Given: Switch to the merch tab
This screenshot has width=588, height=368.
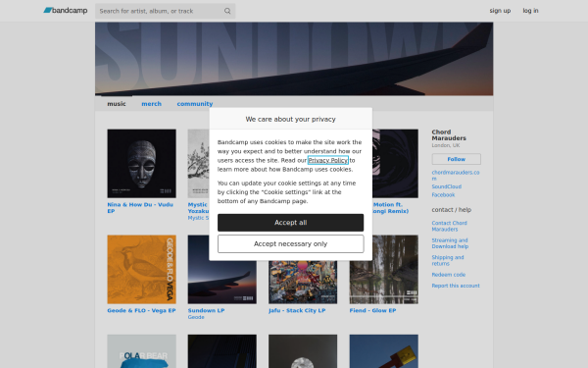Looking at the screenshot, I should [x=151, y=104].
